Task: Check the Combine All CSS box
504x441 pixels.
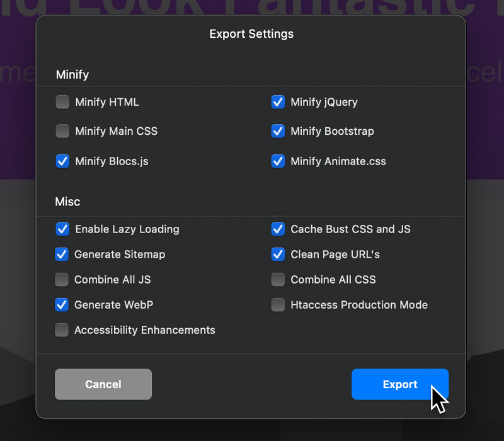Action: tap(278, 280)
